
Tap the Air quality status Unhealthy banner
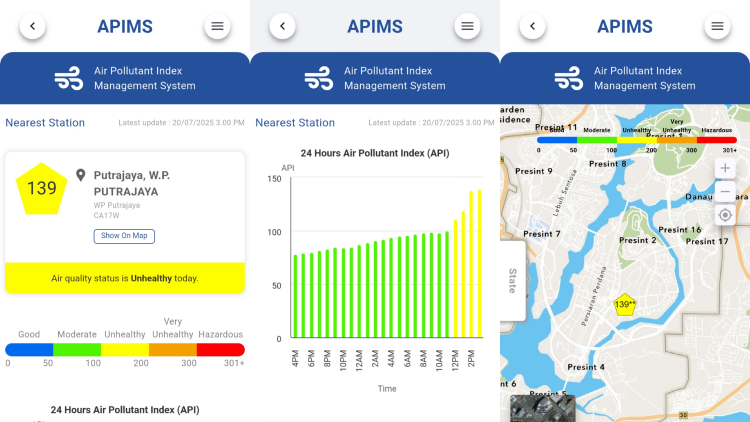[125, 278]
